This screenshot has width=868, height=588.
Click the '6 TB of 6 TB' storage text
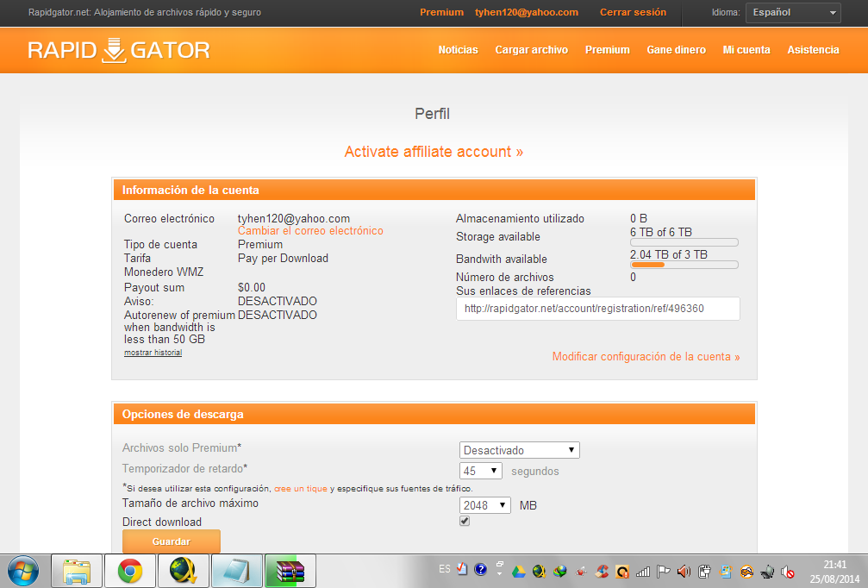(661, 233)
